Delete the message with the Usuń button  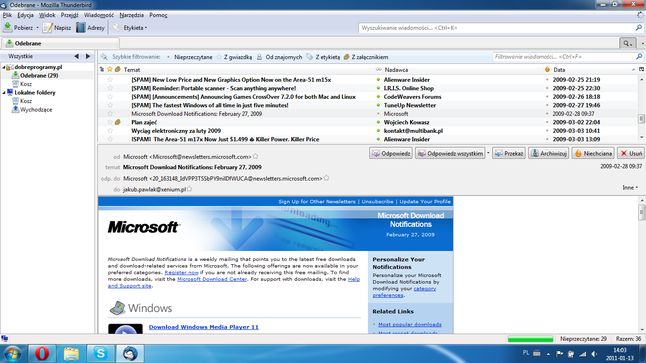[631, 153]
